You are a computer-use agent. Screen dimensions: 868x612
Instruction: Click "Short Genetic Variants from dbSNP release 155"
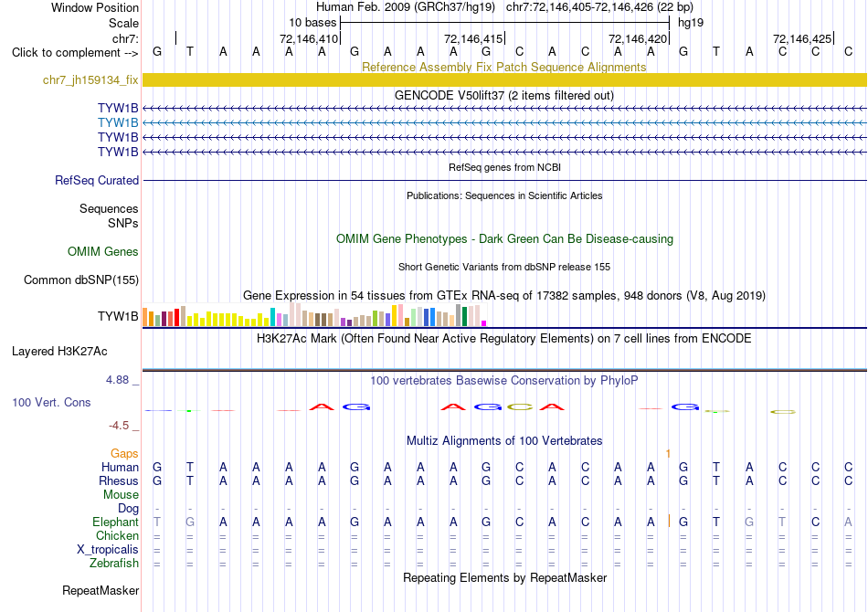tap(504, 267)
